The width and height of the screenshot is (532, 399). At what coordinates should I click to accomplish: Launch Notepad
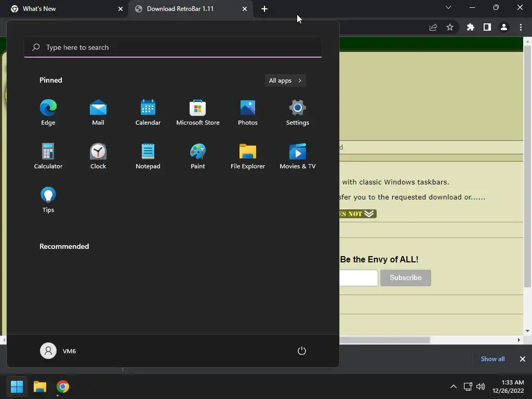pos(148,156)
